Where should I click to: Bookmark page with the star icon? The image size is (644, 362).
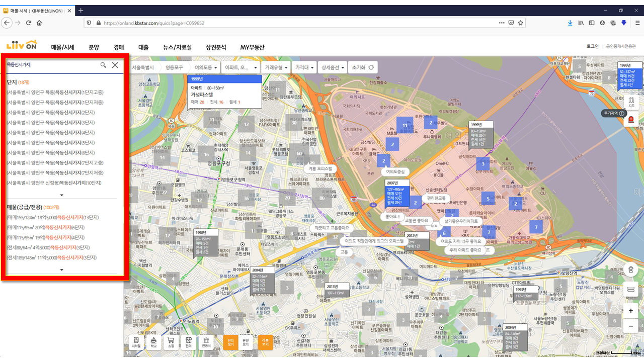tap(521, 23)
